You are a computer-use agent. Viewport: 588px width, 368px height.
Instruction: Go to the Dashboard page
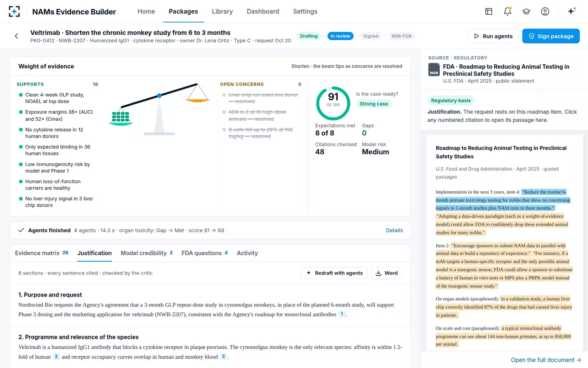pyautogui.click(x=263, y=11)
